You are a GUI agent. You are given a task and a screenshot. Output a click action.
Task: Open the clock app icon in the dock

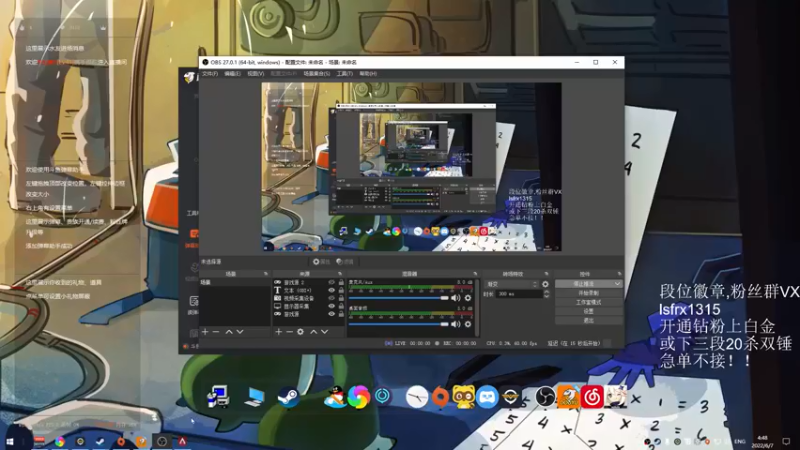coord(417,397)
